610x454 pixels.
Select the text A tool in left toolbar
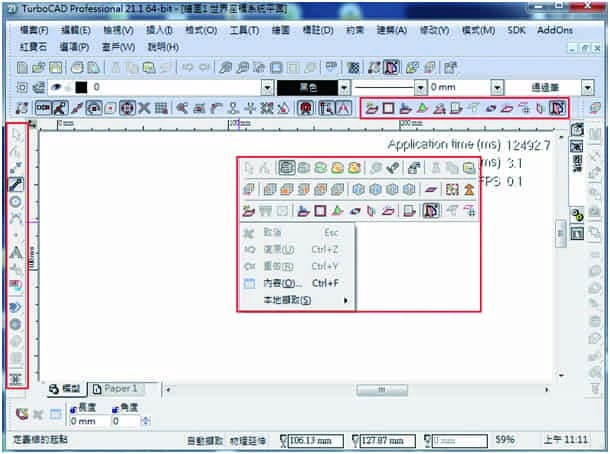point(16,252)
